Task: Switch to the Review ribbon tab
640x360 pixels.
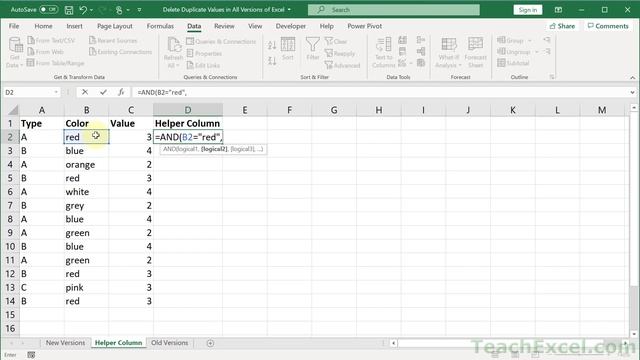Action: [224, 26]
